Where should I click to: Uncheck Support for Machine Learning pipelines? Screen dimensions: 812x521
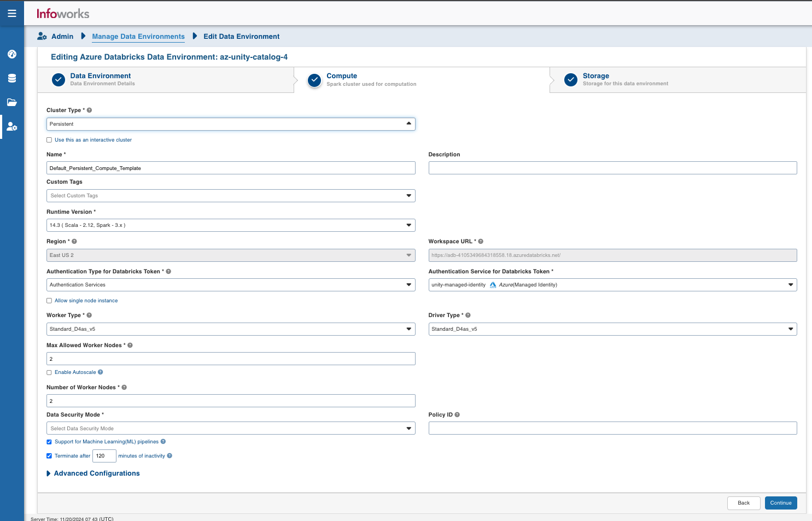pos(49,442)
